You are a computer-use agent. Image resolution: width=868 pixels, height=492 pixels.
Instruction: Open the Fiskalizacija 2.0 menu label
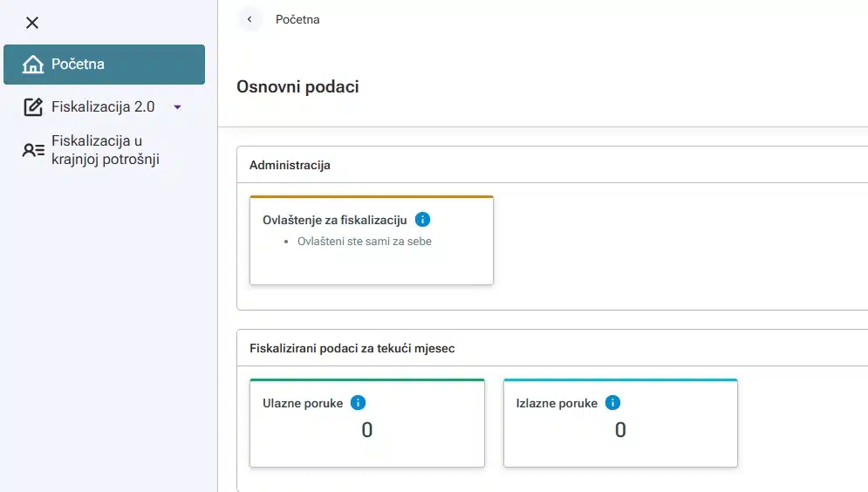103,107
